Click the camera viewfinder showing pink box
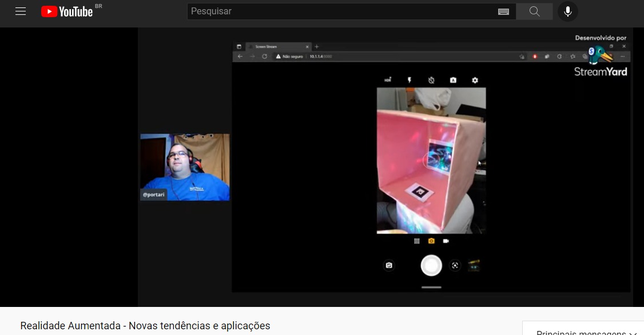This screenshot has height=335, width=644. point(431,160)
